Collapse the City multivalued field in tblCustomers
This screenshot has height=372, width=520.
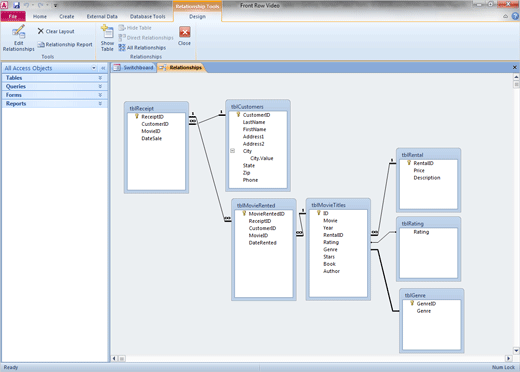(232, 151)
